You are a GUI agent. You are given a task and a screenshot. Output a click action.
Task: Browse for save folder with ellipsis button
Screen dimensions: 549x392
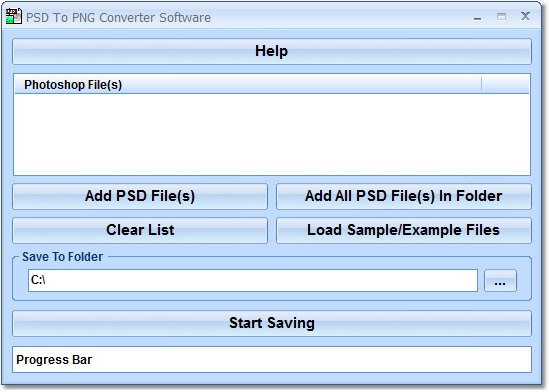click(500, 280)
